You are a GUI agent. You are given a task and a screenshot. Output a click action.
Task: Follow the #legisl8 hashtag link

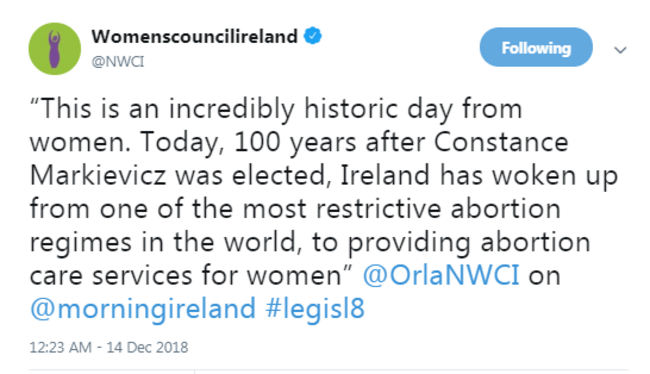(315, 309)
